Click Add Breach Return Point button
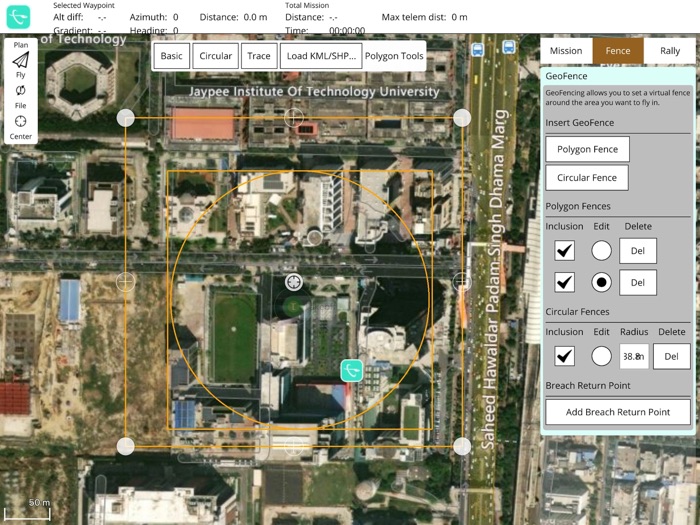 618,412
